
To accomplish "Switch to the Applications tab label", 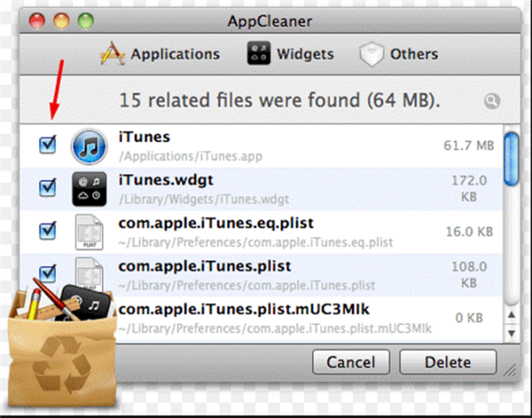I will coord(175,54).
